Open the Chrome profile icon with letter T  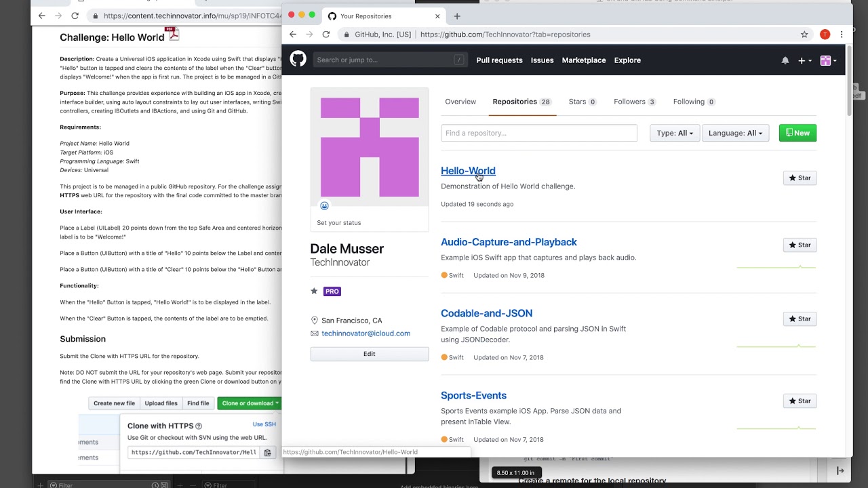coord(825,35)
